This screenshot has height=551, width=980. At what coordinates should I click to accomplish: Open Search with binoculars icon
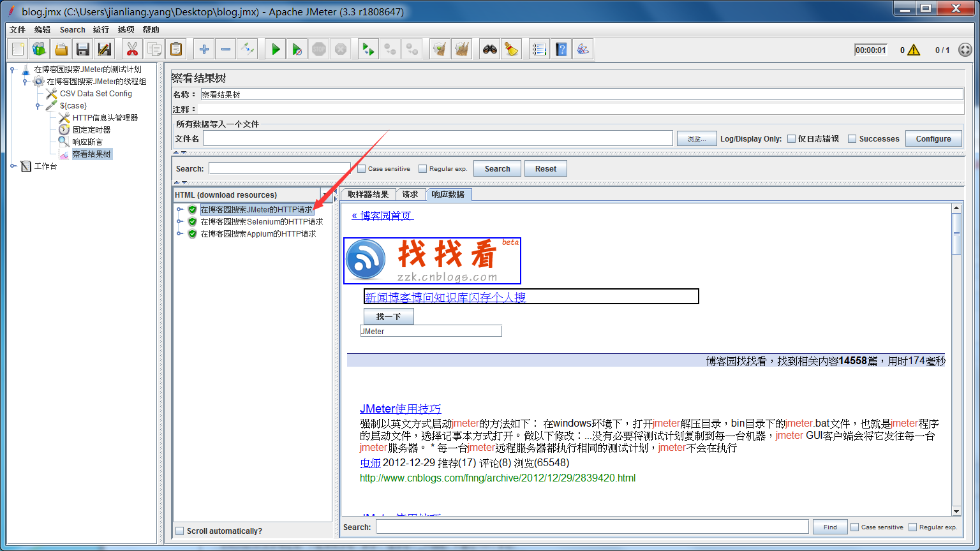click(x=489, y=49)
